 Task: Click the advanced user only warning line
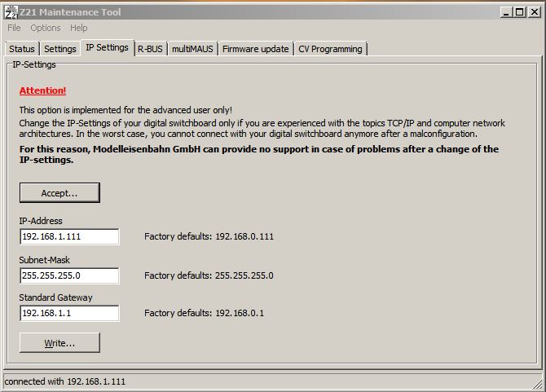tap(125, 110)
